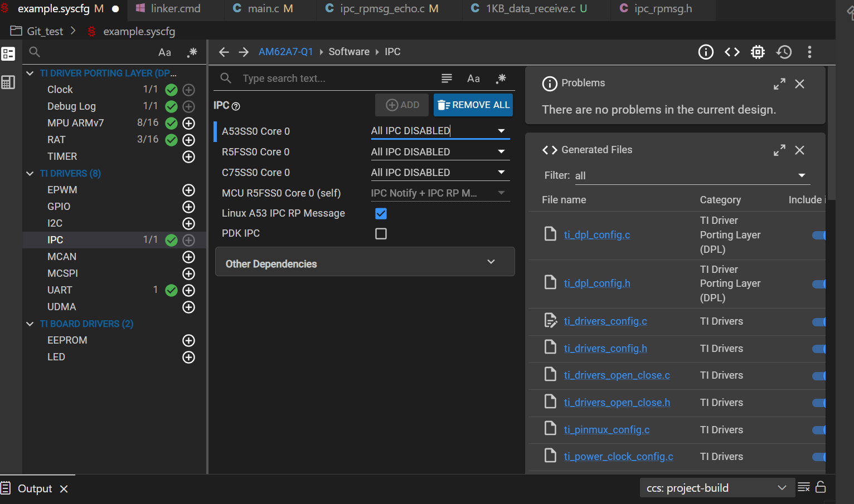Show generated files with the code brackets toolbar icon
Screen dimensions: 854x504
coord(732,52)
